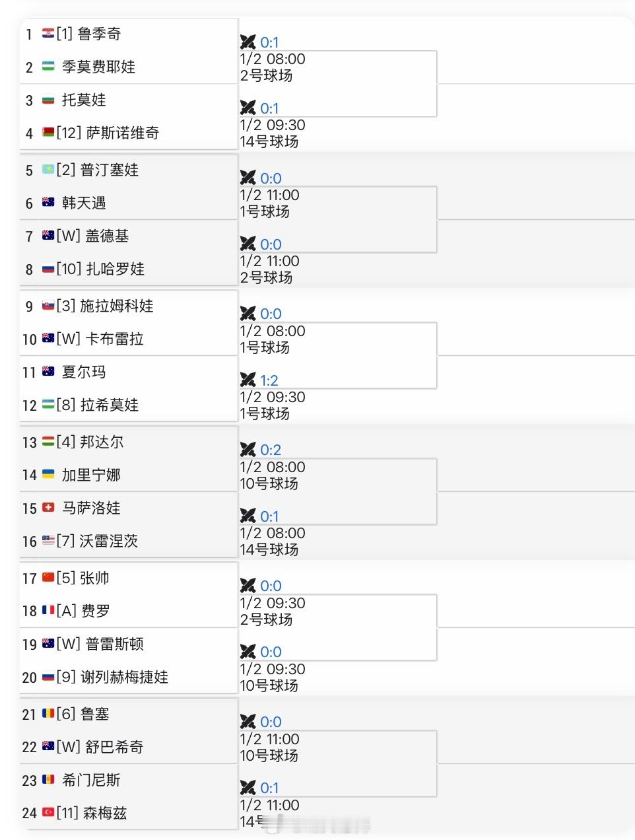Click the Croatia flag beside 鲁季奇

coord(50,34)
